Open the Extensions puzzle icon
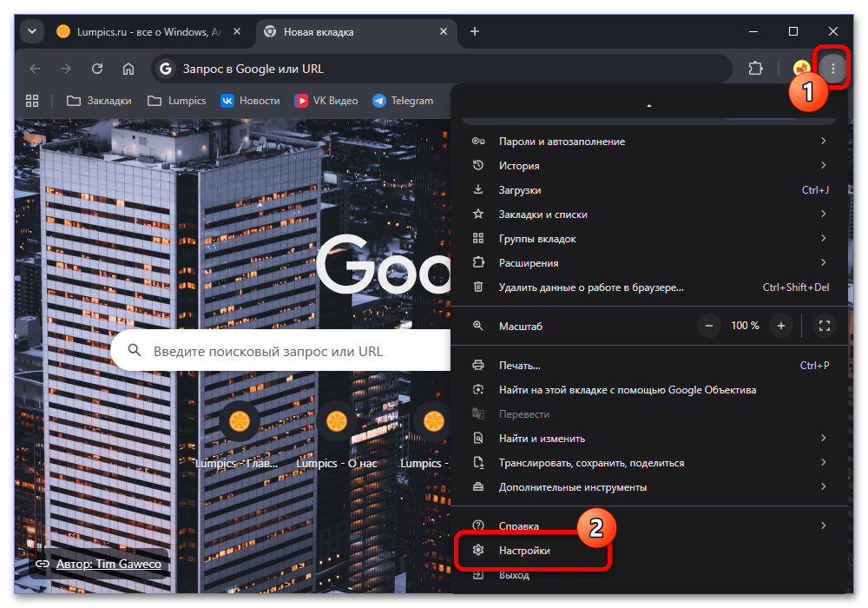The height and width of the screenshot is (608, 868). pos(756,69)
